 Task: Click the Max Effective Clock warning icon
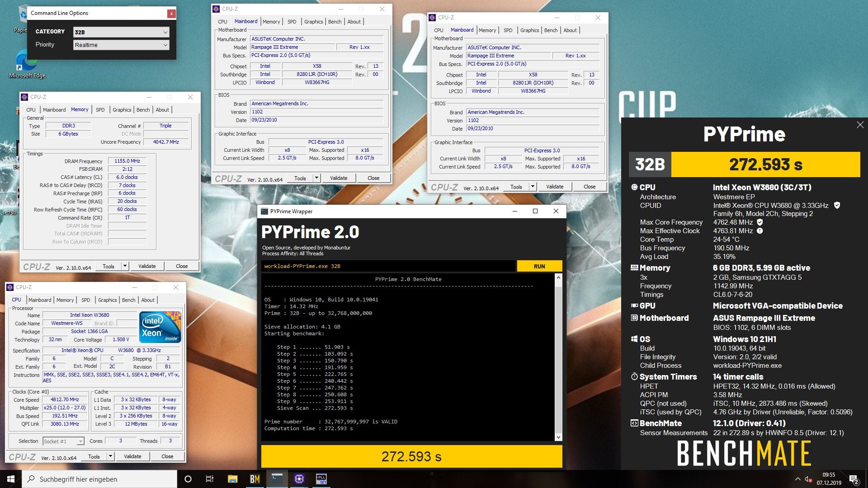760,231
